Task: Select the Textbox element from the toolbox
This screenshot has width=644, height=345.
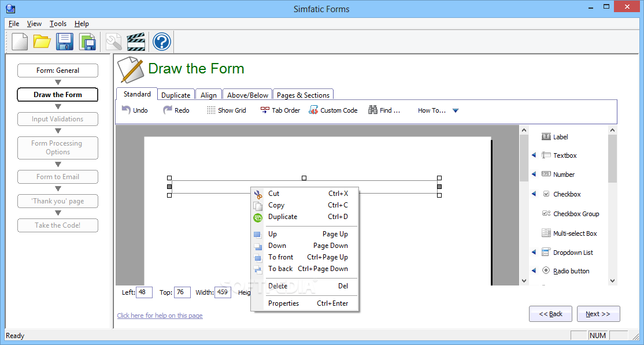Action: click(559, 155)
